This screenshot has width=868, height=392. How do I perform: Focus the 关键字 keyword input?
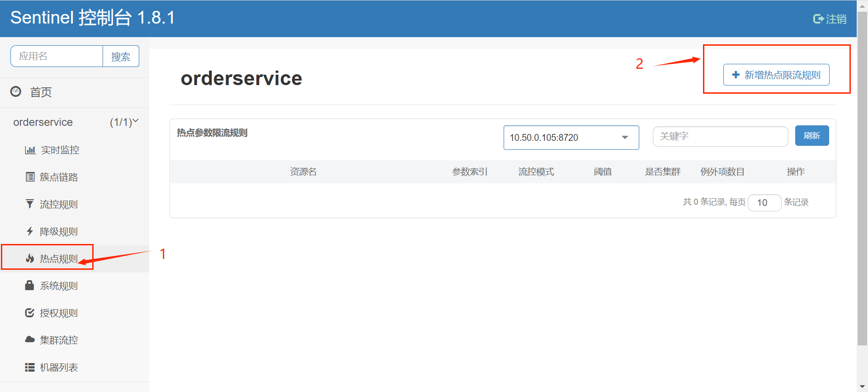(721, 136)
